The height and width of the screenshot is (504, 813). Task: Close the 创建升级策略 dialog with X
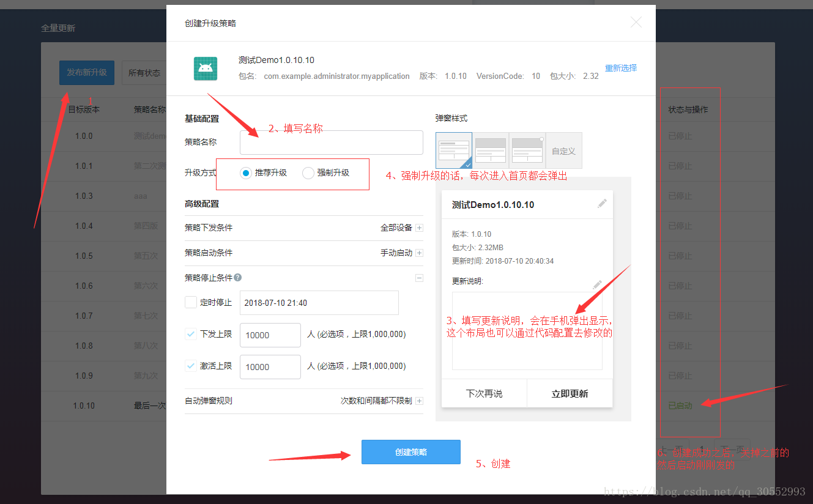click(x=636, y=23)
